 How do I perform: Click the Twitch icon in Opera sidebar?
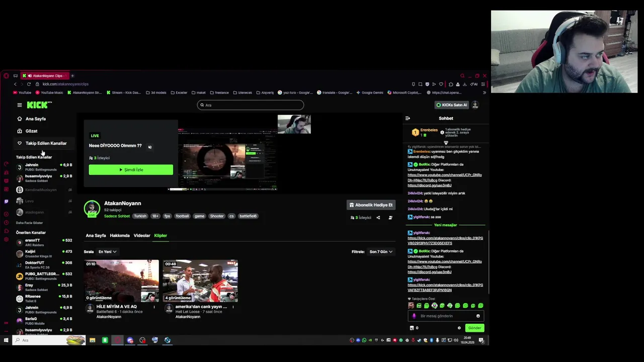(6, 201)
